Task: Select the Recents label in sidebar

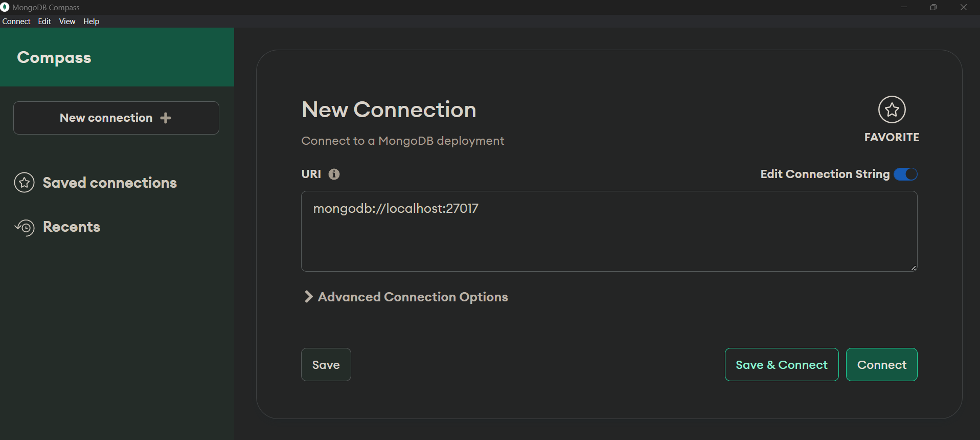Action: click(x=72, y=227)
